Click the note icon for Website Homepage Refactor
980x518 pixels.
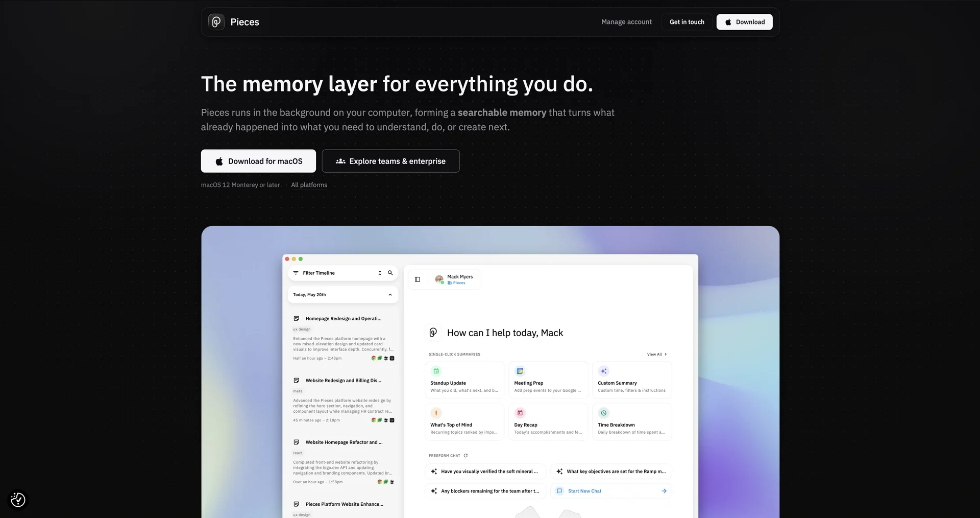297,442
